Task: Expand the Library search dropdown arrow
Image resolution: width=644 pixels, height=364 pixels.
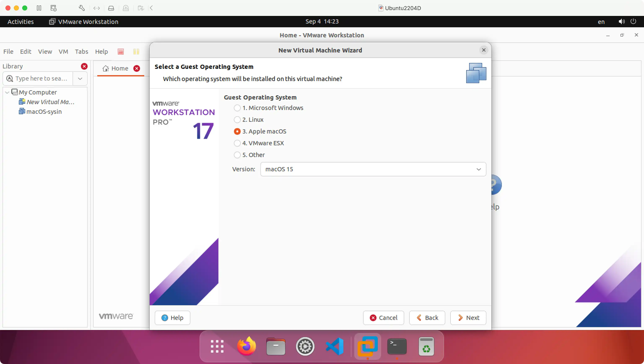Action: (x=80, y=79)
